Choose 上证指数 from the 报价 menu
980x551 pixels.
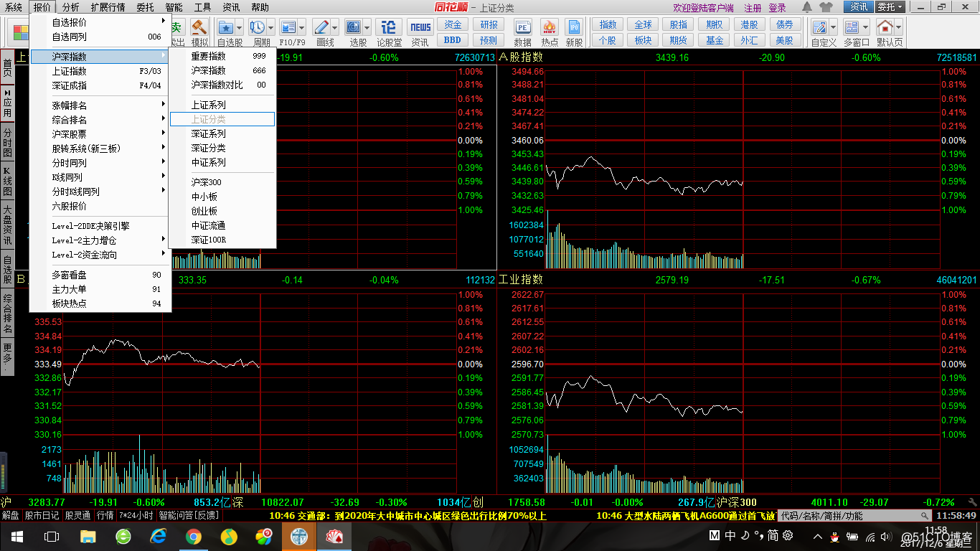pos(100,71)
